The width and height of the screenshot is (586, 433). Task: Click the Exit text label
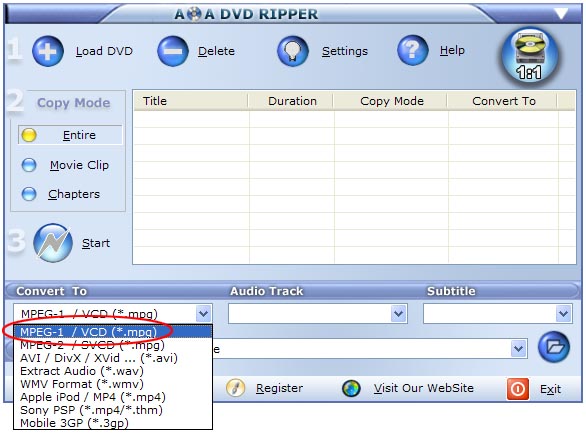pyautogui.click(x=550, y=389)
